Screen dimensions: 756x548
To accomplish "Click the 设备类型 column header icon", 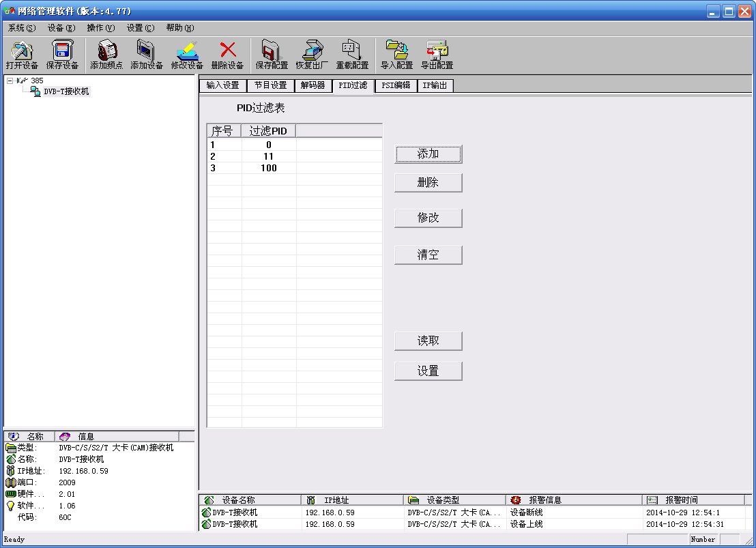I will pyautogui.click(x=413, y=500).
